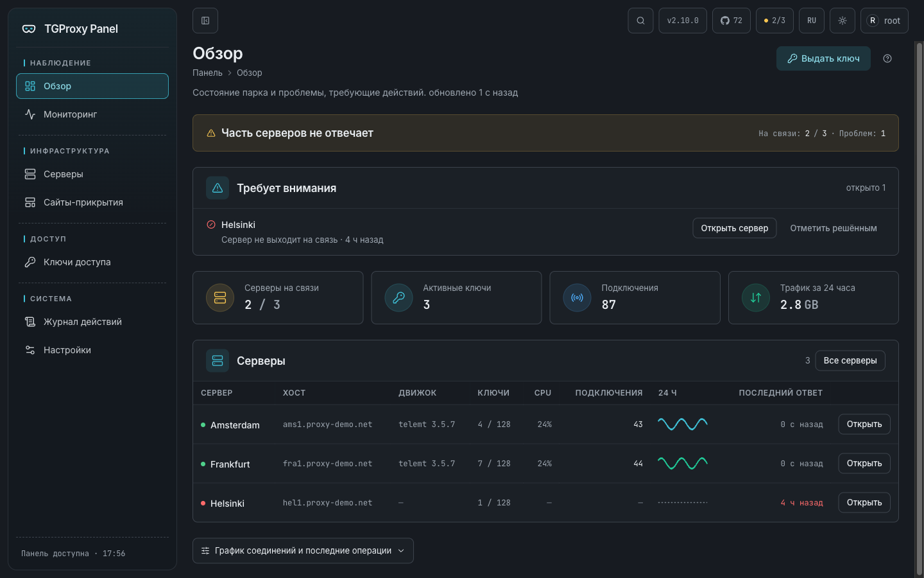Click the Активные ключи key icon
The image size is (924, 578).
click(398, 298)
